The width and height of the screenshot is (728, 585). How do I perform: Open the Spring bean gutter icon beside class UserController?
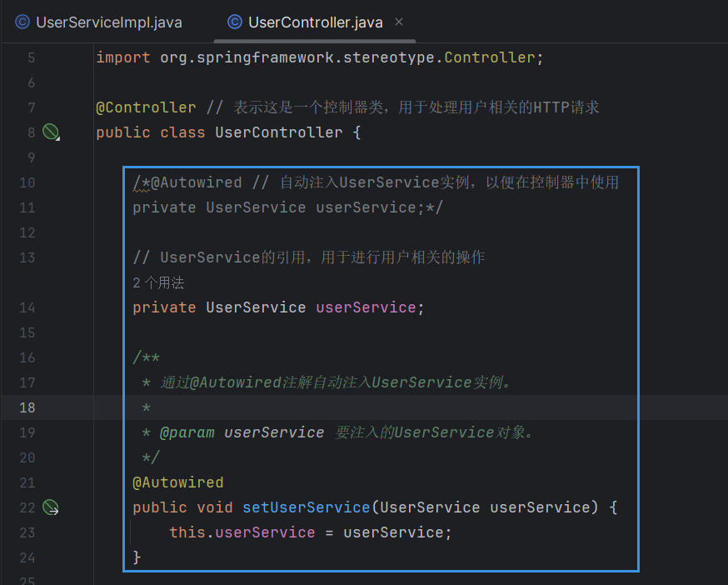coord(51,132)
